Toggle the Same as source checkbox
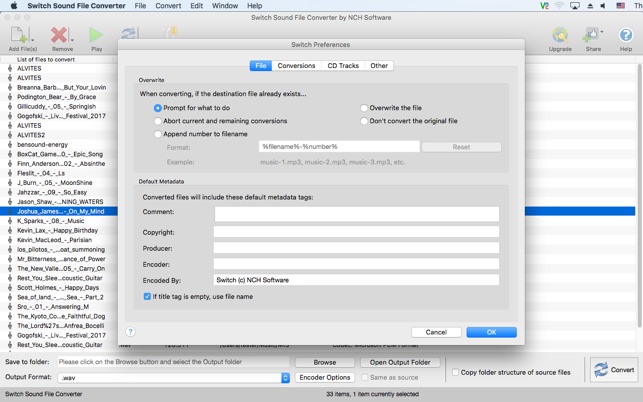 pos(364,377)
